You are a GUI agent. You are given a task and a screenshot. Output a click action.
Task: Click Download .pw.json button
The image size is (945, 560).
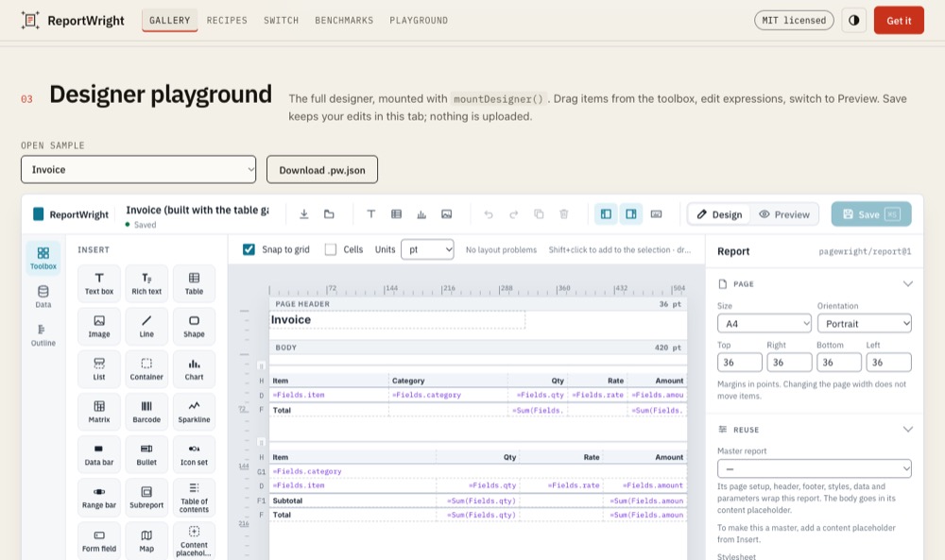(322, 170)
